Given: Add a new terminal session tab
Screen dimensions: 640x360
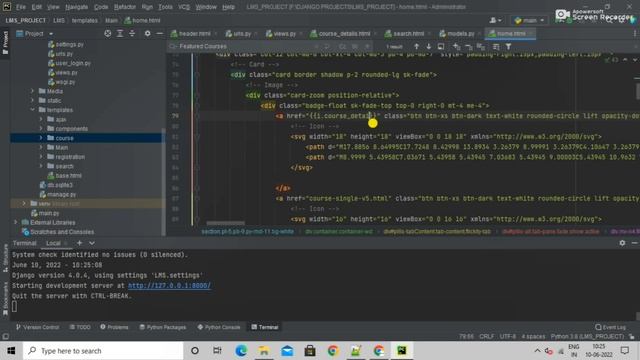Looking at the screenshot, I should (80, 243).
